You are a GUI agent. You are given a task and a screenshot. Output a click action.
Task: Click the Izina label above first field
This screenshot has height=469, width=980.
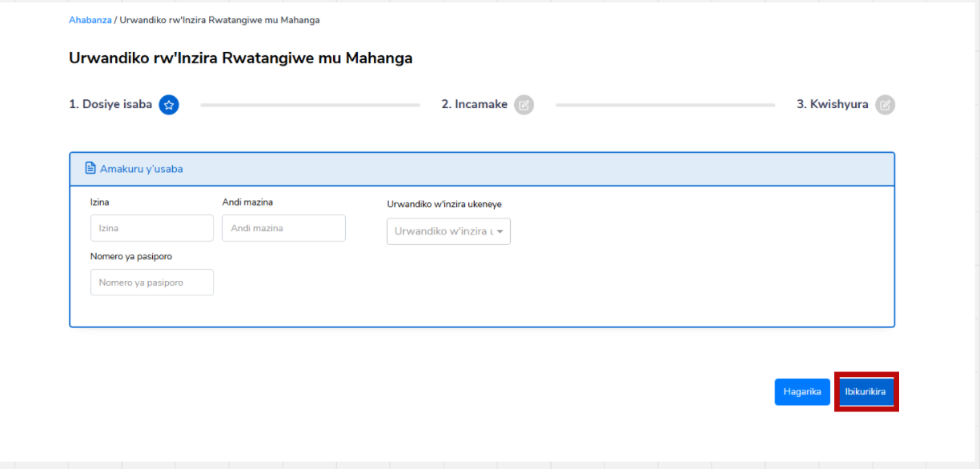[100, 202]
